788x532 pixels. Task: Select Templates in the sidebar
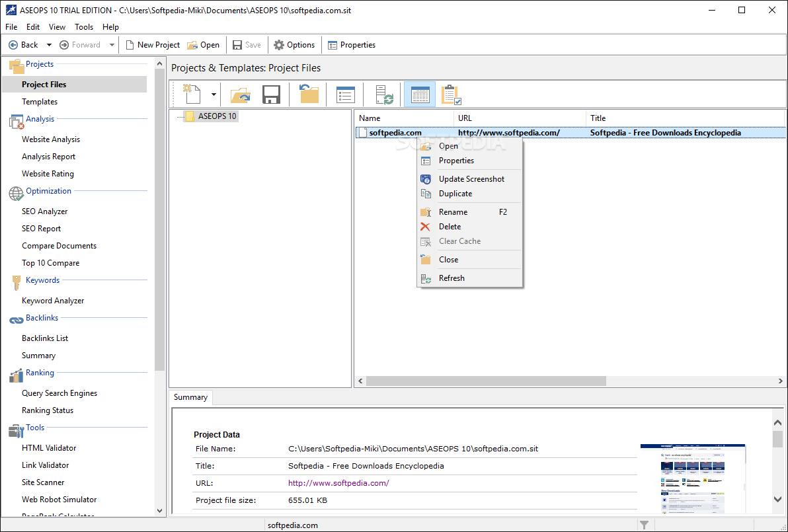click(x=40, y=102)
